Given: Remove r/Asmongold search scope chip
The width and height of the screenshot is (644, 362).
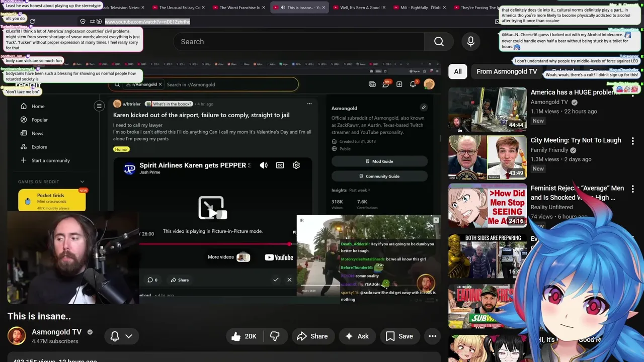Looking at the screenshot, I should [x=160, y=84].
